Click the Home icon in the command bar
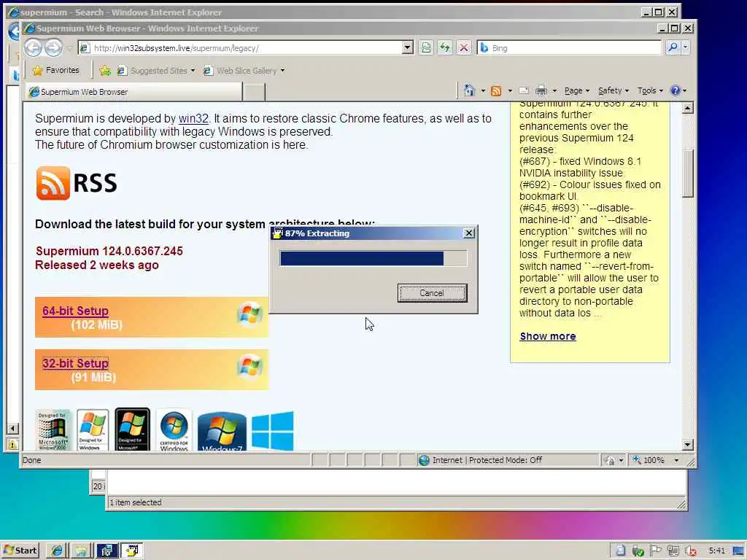This screenshot has width=747, height=560. click(x=469, y=90)
